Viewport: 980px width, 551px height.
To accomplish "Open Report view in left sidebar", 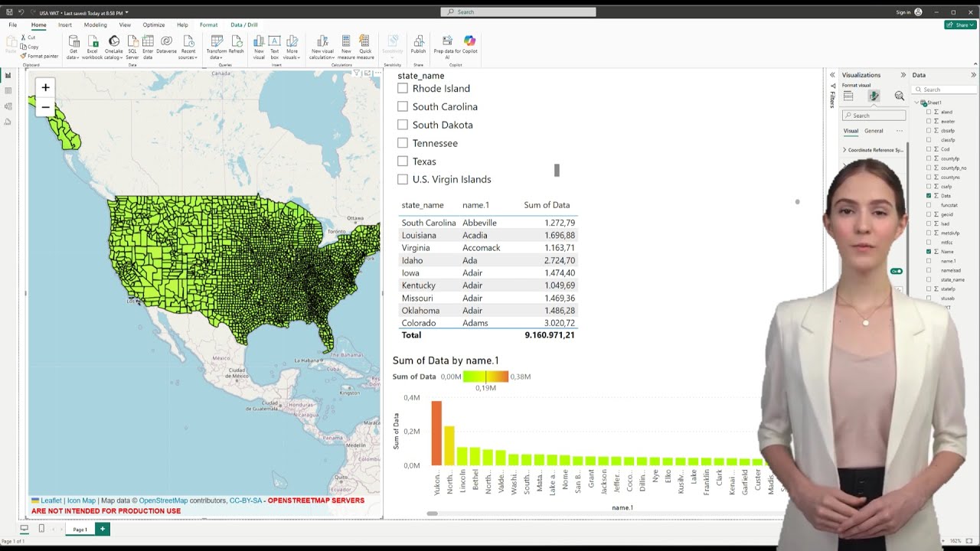I will pyautogui.click(x=8, y=76).
